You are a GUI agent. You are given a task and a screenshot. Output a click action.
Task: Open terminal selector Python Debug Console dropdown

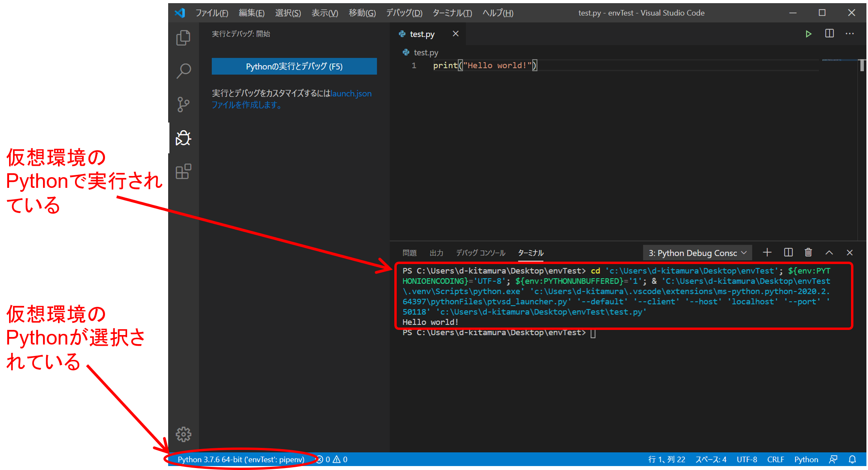[697, 253]
